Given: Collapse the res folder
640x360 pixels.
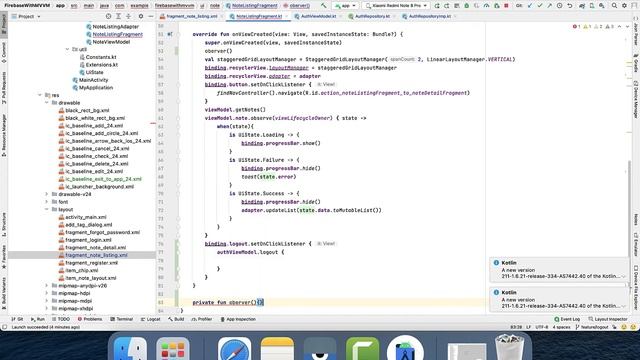Looking at the screenshot, I should click(40, 95).
